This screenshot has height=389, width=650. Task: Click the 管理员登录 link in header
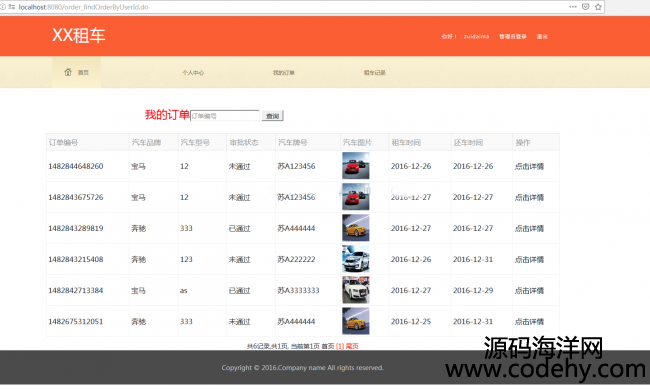tap(513, 36)
